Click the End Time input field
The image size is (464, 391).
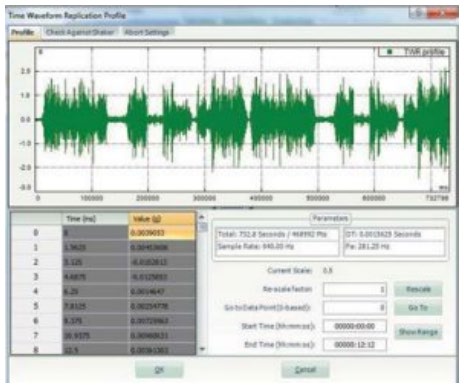click(355, 345)
